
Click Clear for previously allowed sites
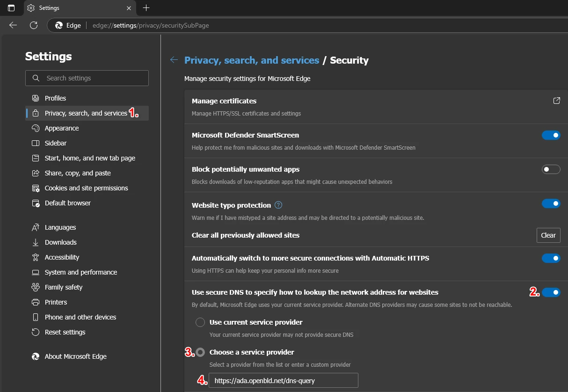tap(548, 235)
